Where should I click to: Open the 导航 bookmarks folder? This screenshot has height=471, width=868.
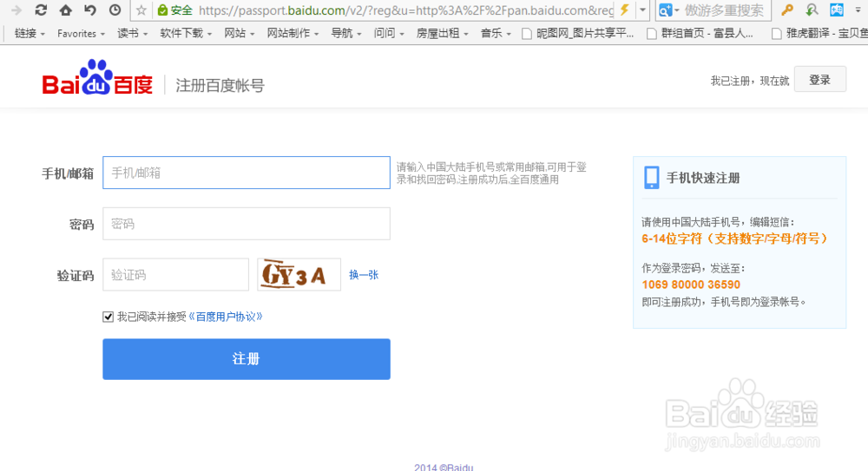click(346, 33)
